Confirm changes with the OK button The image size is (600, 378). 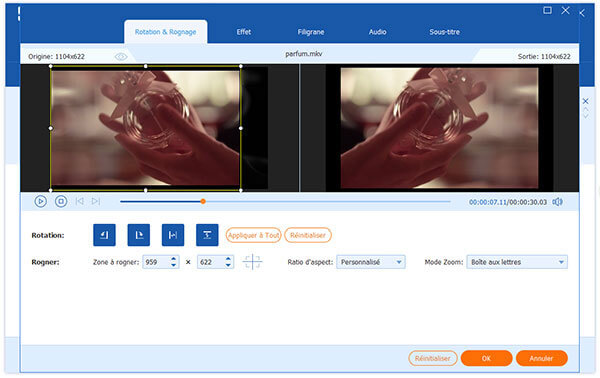(486, 358)
